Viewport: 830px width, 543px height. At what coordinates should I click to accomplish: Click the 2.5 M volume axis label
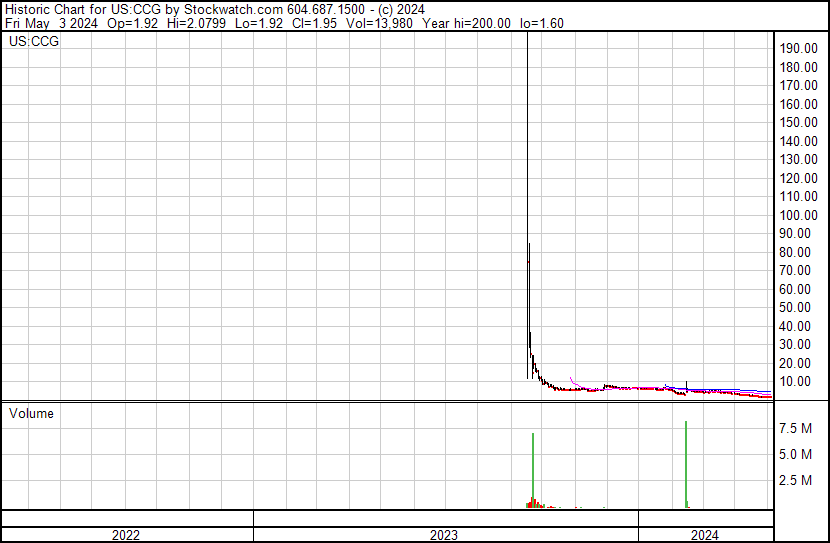pos(795,481)
